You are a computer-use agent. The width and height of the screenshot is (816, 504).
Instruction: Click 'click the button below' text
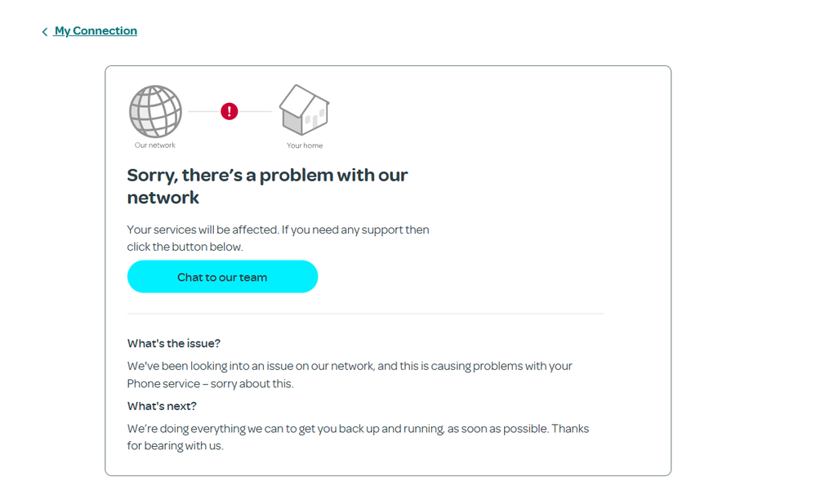[x=185, y=247]
